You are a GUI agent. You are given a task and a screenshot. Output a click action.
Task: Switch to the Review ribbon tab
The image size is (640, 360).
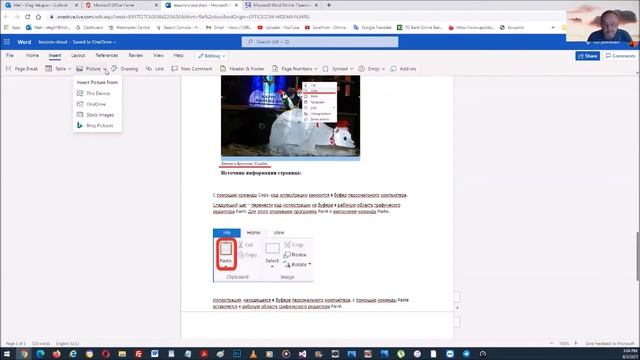coord(136,56)
